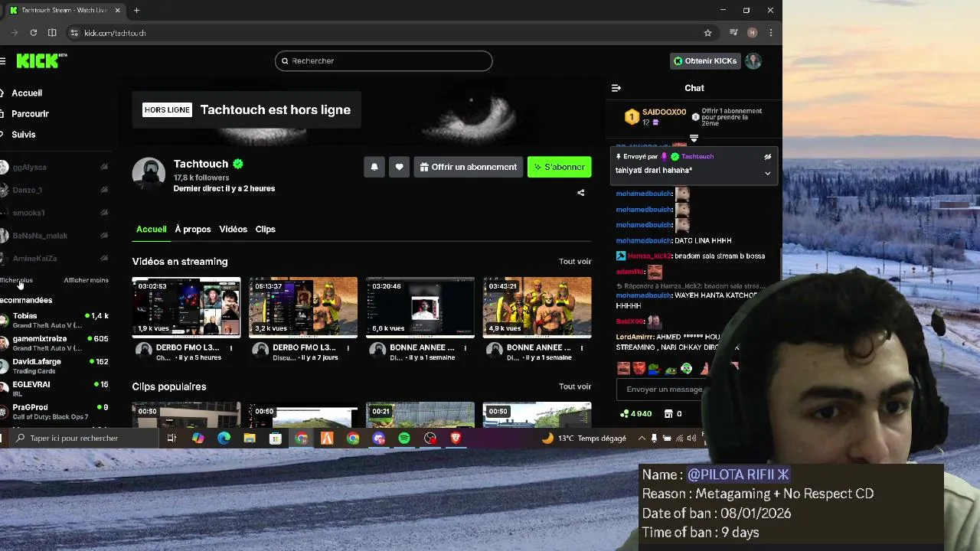Open recommended channel DavidLafarge

pyautogui.click(x=55, y=367)
